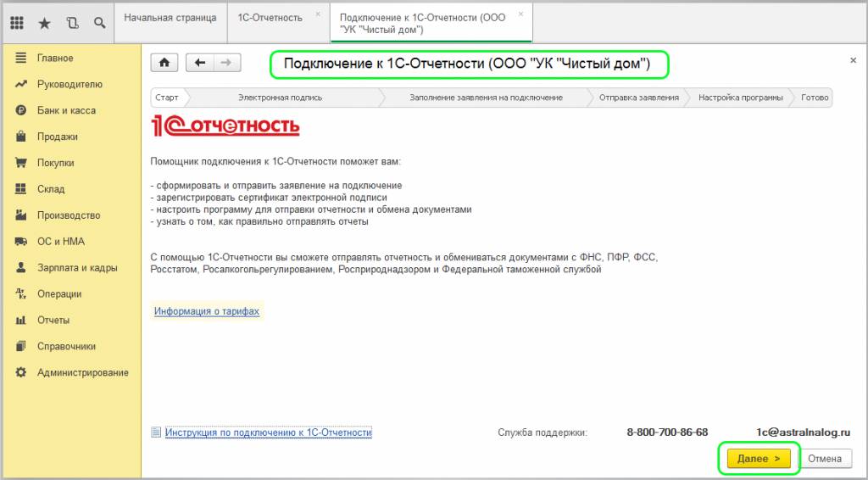Image resolution: width=868 pixels, height=480 pixels.
Task: Open the sections grid menu icon
Action: [17, 23]
